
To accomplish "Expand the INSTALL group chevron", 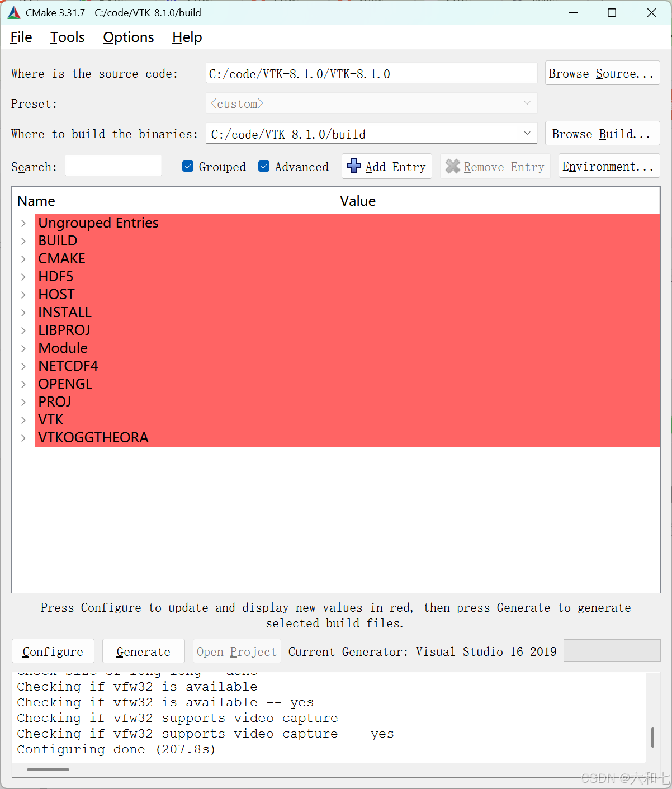I will (x=23, y=313).
